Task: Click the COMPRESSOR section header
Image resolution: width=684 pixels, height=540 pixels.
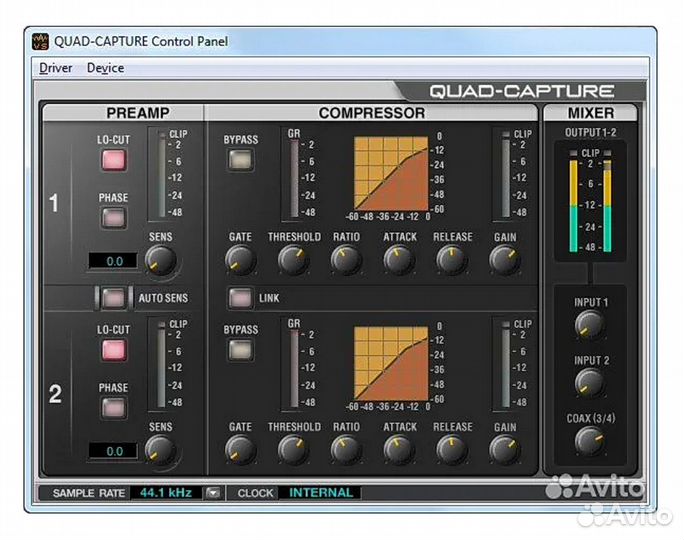Action: [x=372, y=113]
